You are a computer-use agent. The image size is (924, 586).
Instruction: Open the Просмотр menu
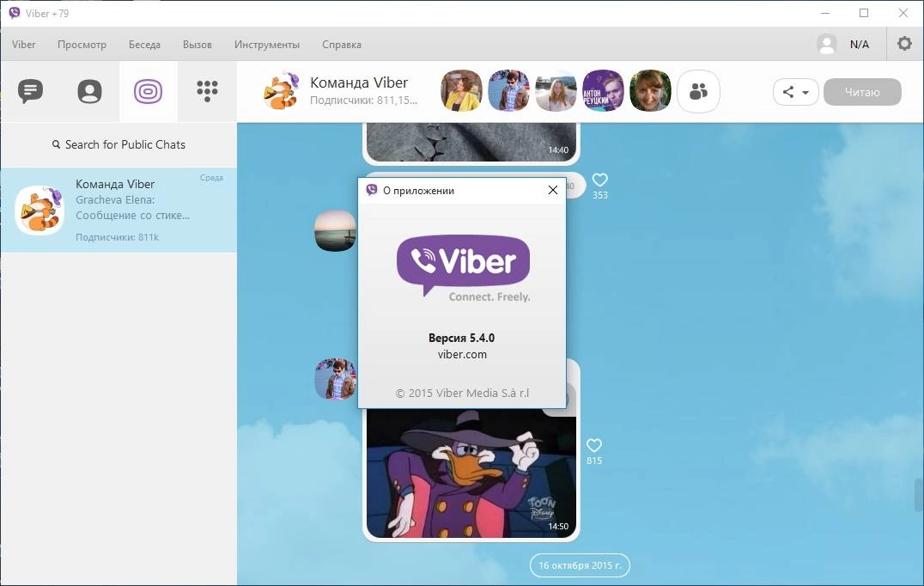coord(82,44)
